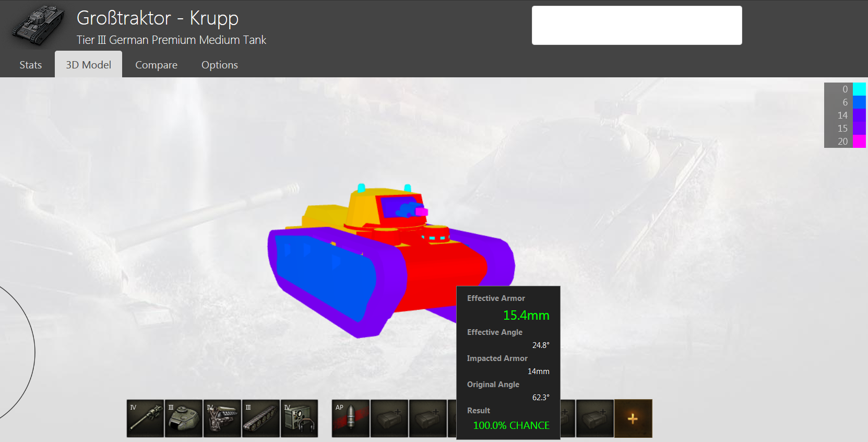Click the cyan 0 armor legend swatch
This screenshot has width=868, height=442.
point(859,89)
